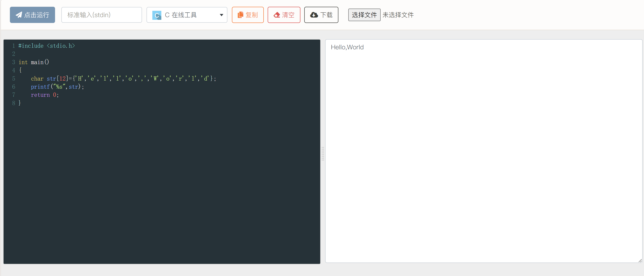
Task: Click the copy documents icon
Action: pos(240,15)
